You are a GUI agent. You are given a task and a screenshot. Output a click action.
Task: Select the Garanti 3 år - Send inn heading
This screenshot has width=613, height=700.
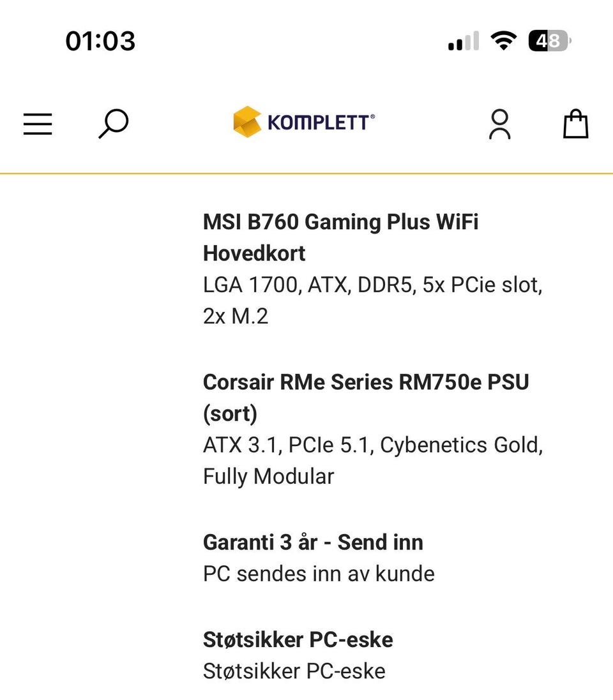[313, 542]
